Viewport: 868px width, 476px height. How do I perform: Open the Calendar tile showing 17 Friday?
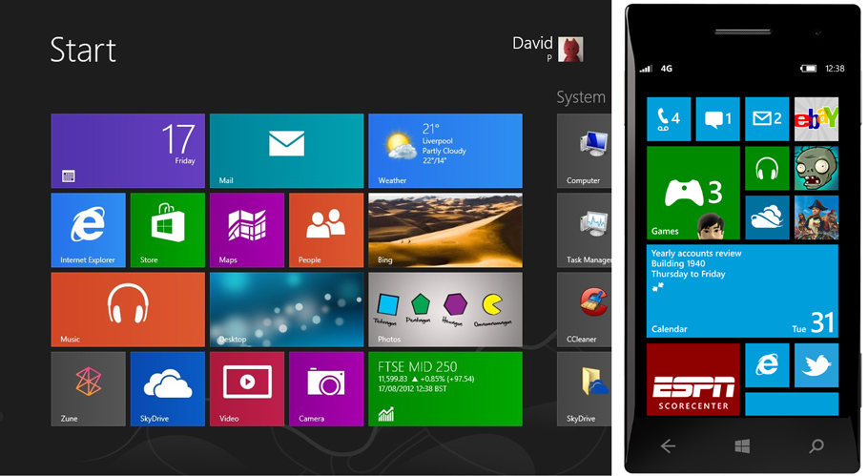tap(128, 151)
